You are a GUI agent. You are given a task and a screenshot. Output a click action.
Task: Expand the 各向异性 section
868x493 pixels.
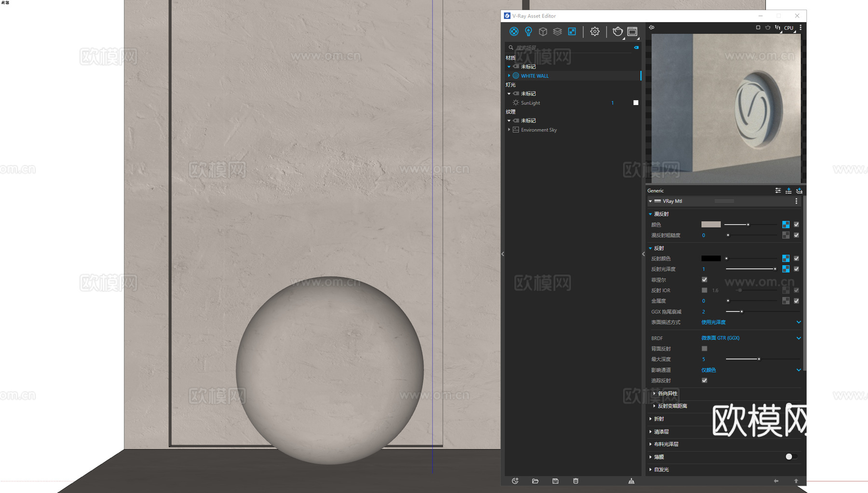(x=654, y=394)
